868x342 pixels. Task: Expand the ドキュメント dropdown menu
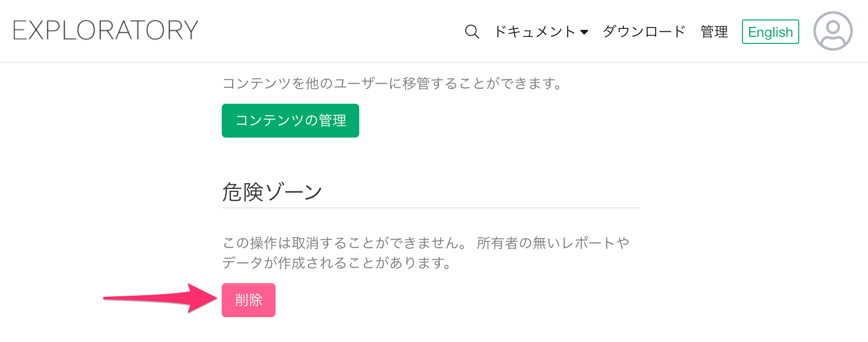535,32
